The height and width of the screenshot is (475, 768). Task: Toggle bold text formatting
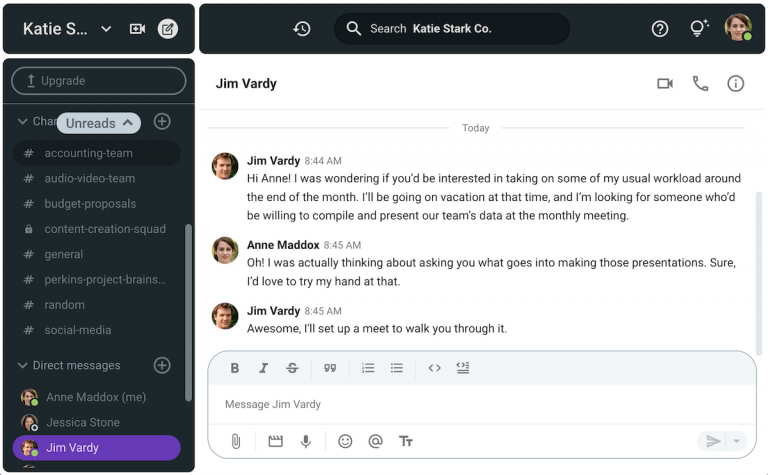tap(235, 368)
